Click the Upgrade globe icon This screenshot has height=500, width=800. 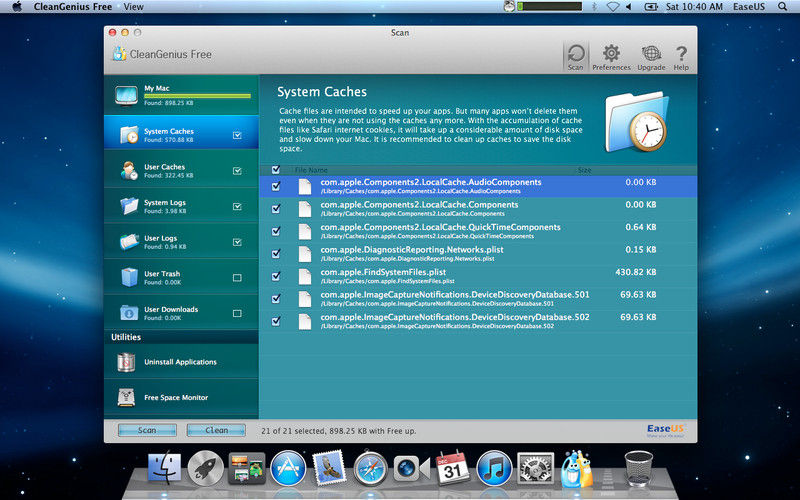tap(652, 57)
